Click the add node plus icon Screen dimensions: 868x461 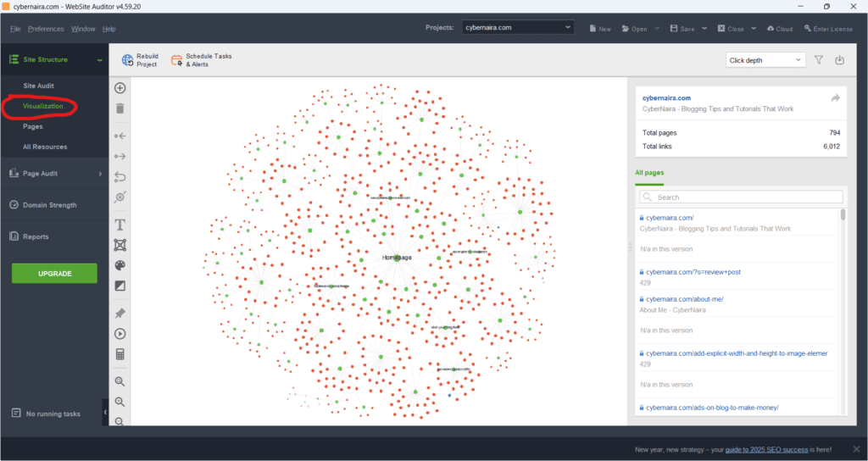[120, 88]
